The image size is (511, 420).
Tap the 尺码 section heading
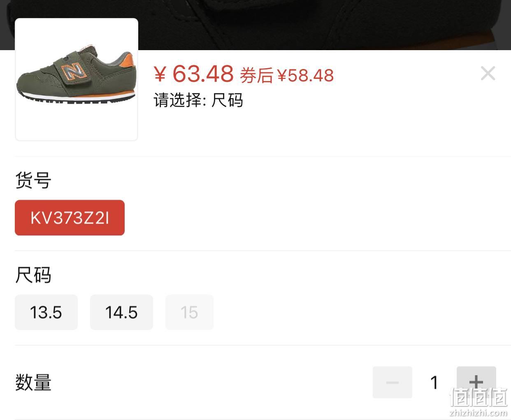click(x=33, y=275)
